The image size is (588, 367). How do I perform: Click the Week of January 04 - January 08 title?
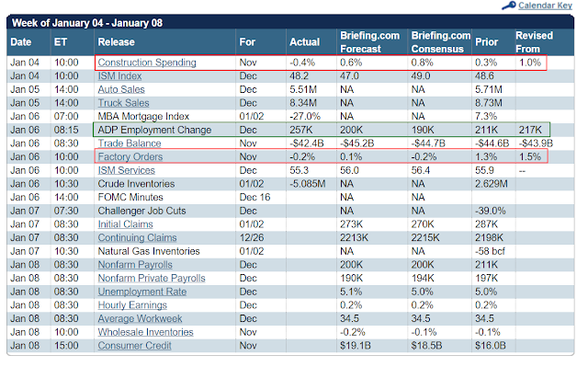click(87, 23)
